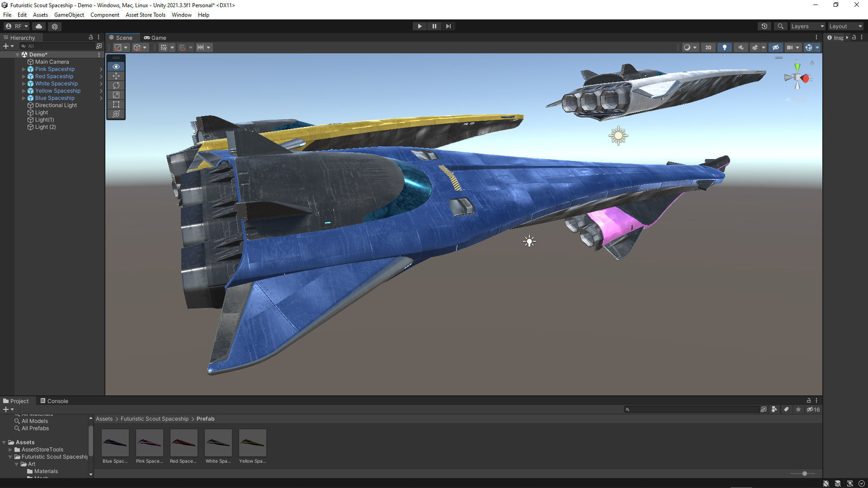This screenshot has height=488, width=868.
Task: Open the Layout dropdown
Action: tap(845, 26)
